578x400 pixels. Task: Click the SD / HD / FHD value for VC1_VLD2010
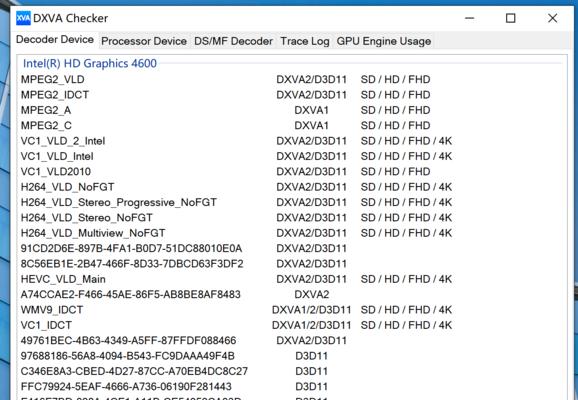pyautogui.click(x=396, y=172)
